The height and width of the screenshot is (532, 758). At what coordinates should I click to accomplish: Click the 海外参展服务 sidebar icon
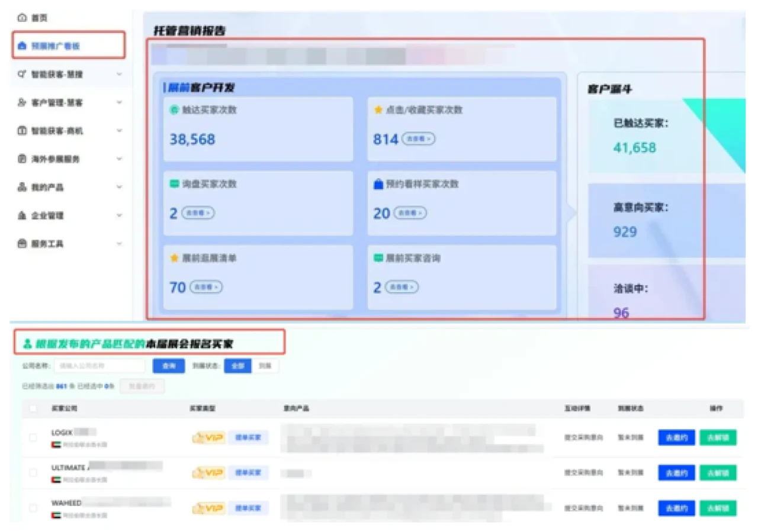click(x=23, y=159)
